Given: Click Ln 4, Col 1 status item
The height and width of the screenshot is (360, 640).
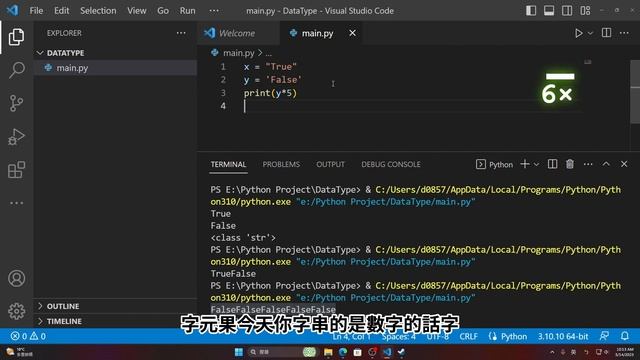Looking at the screenshot, I should [351, 337].
